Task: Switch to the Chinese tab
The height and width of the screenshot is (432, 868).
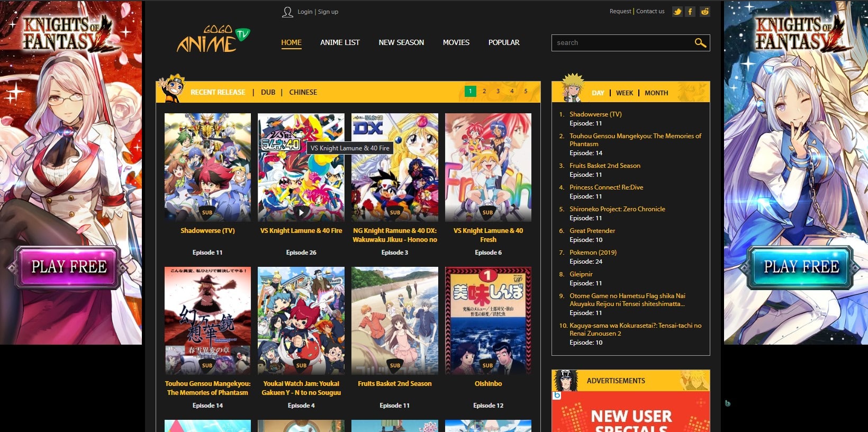Action: tap(303, 92)
